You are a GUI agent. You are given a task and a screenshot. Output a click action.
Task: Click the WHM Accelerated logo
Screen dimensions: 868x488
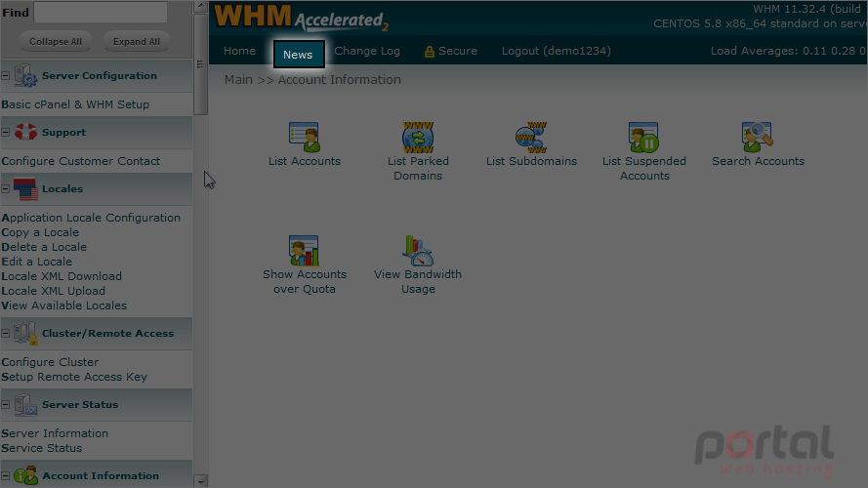[301, 18]
